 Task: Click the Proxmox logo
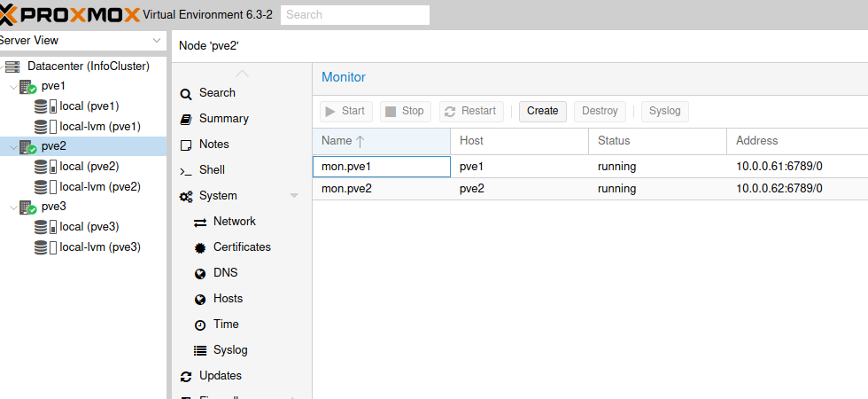tap(69, 15)
